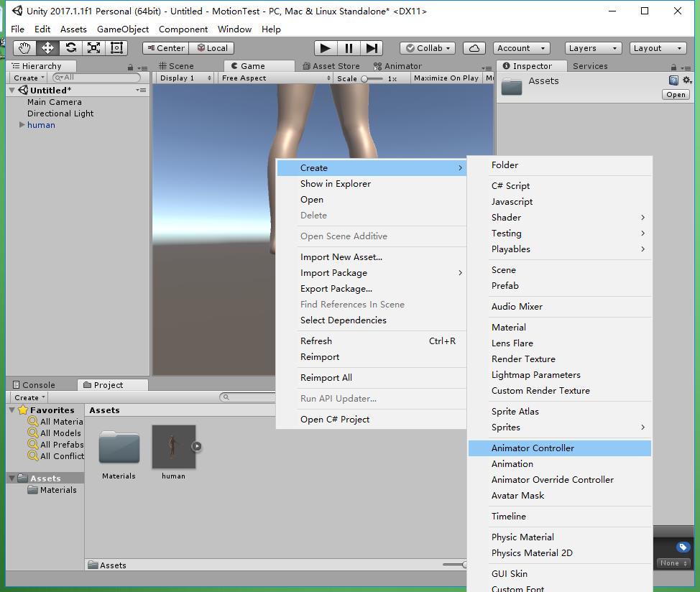Select the Rect Transform tool
Viewport: 700px width, 592px height.
[x=116, y=47]
